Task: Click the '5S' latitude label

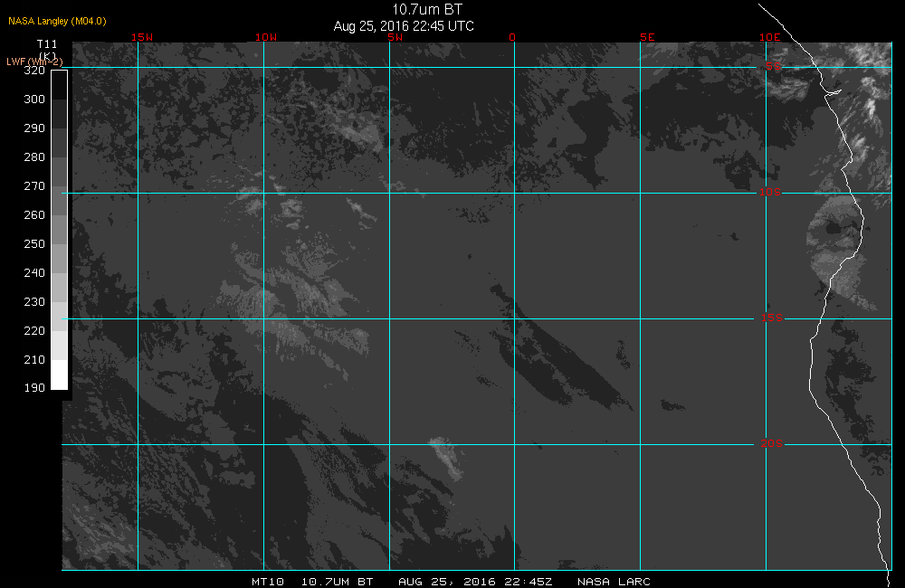Action: coord(774,66)
